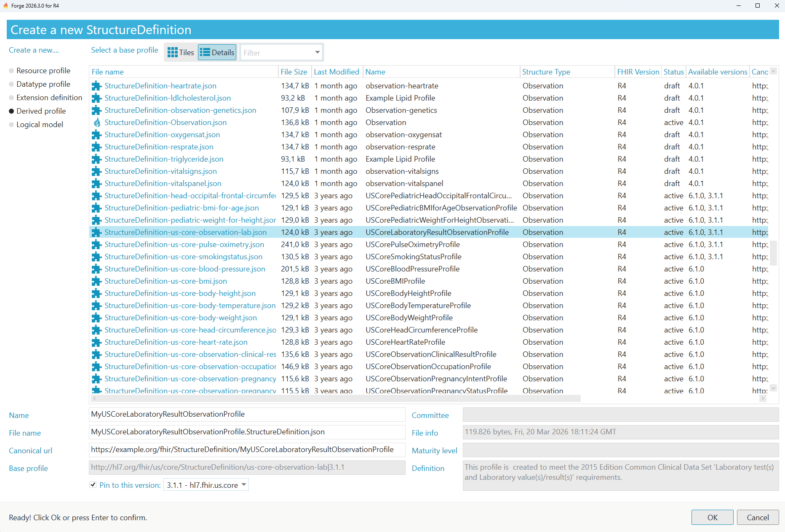Viewport: 785px width, 532px height.
Task: Click the Filter text box
Action: click(277, 53)
